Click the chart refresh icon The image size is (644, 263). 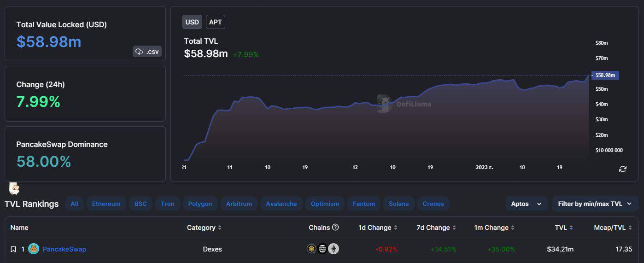point(622,169)
